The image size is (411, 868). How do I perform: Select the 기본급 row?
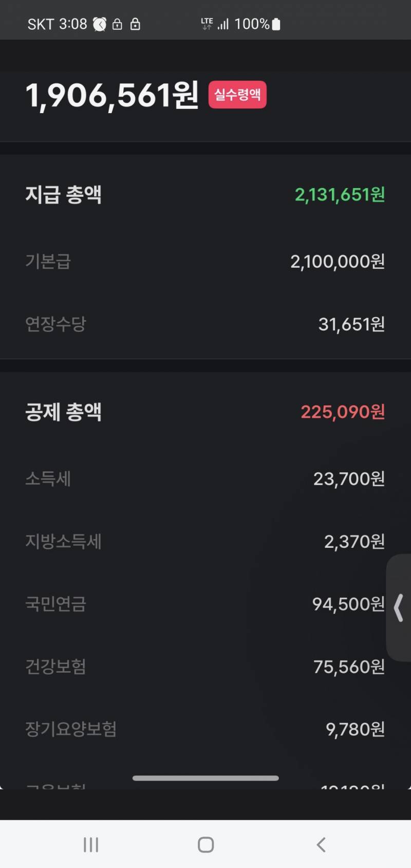coord(206,262)
